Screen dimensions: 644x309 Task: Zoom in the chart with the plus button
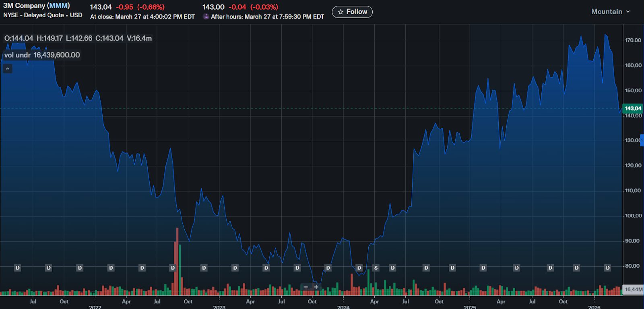point(316,287)
